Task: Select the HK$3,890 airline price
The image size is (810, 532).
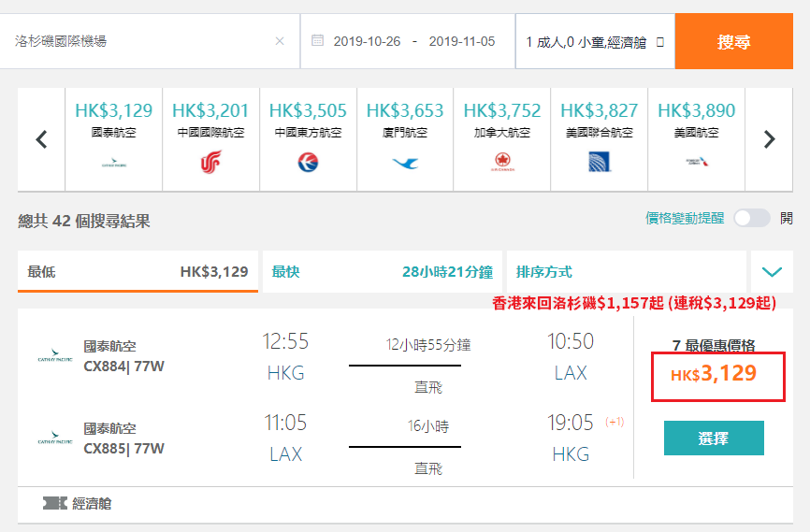Action: pyautogui.click(x=696, y=110)
